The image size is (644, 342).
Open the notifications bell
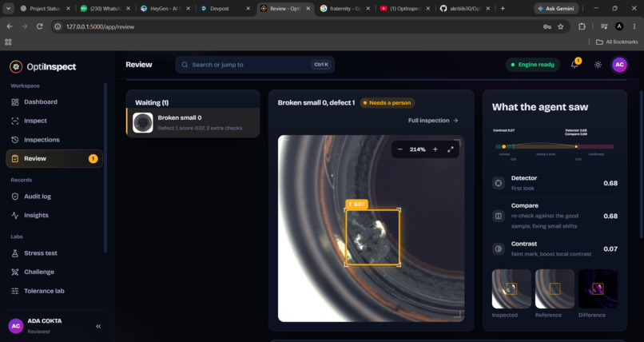pos(575,65)
